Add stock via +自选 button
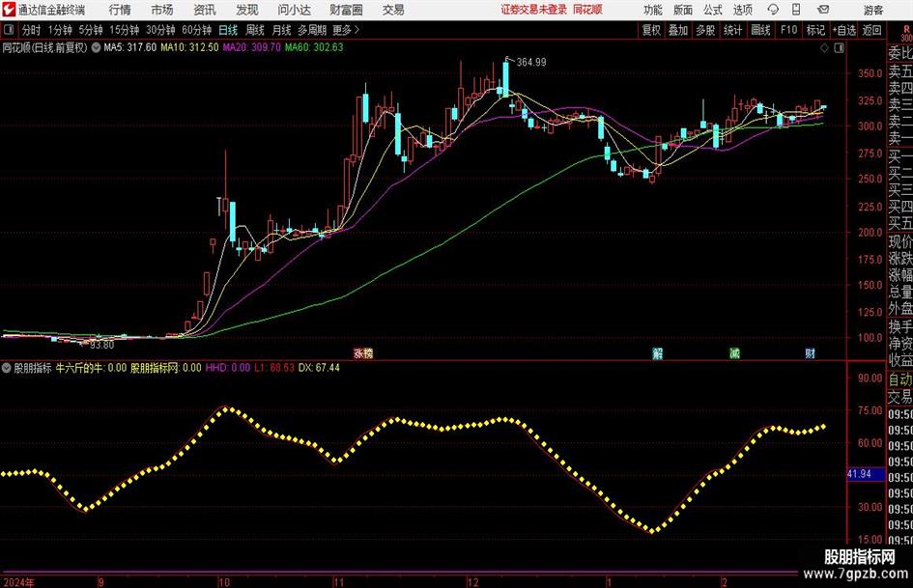 [844, 30]
